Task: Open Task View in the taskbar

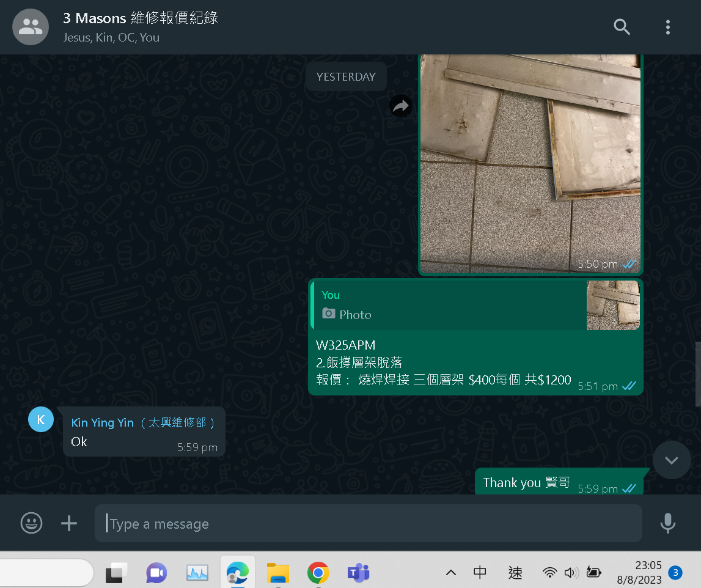Action: 116,572
